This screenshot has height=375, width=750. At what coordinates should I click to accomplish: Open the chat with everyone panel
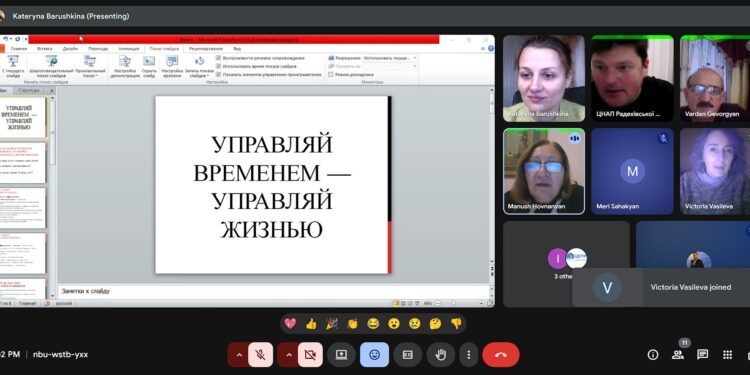coord(702,354)
